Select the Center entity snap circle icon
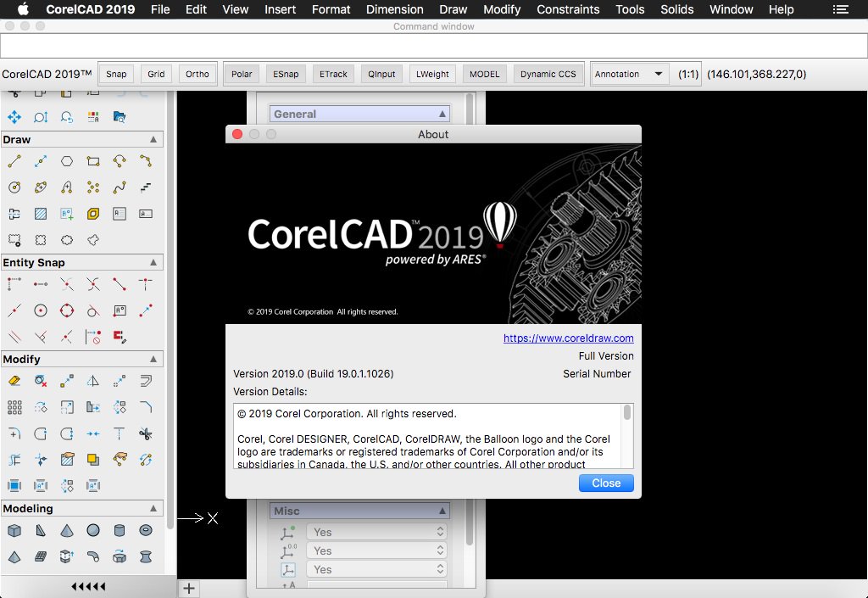The height and width of the screenshot is (598, 868). (x=41, y=310)
